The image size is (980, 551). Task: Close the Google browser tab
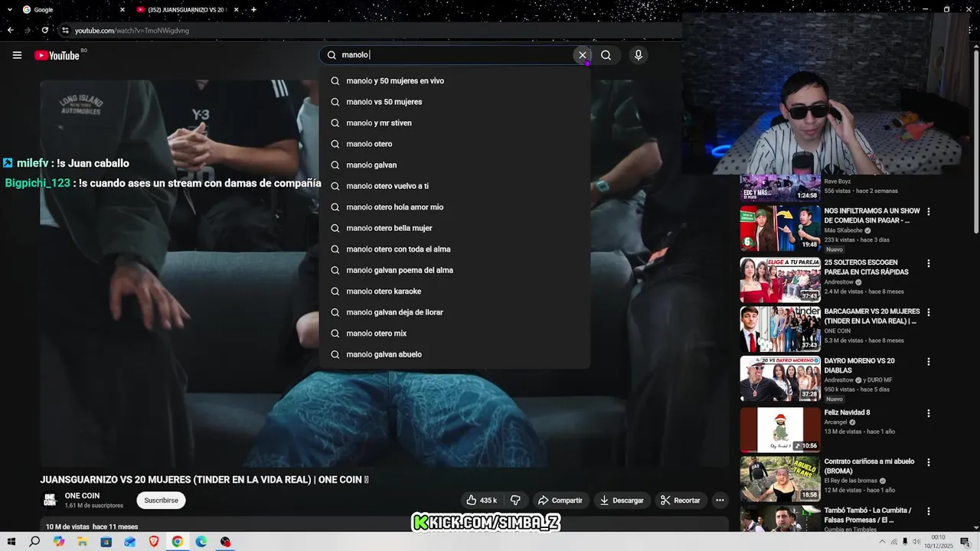(x=122, y=9)
